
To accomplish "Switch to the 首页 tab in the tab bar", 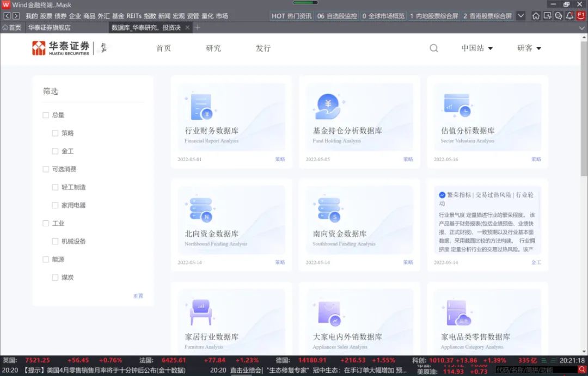I will pyautogui.click(x=12, y=27).
